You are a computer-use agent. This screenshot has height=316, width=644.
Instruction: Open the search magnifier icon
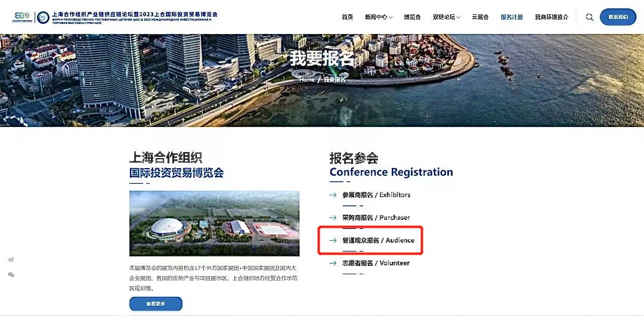[589, 17]
